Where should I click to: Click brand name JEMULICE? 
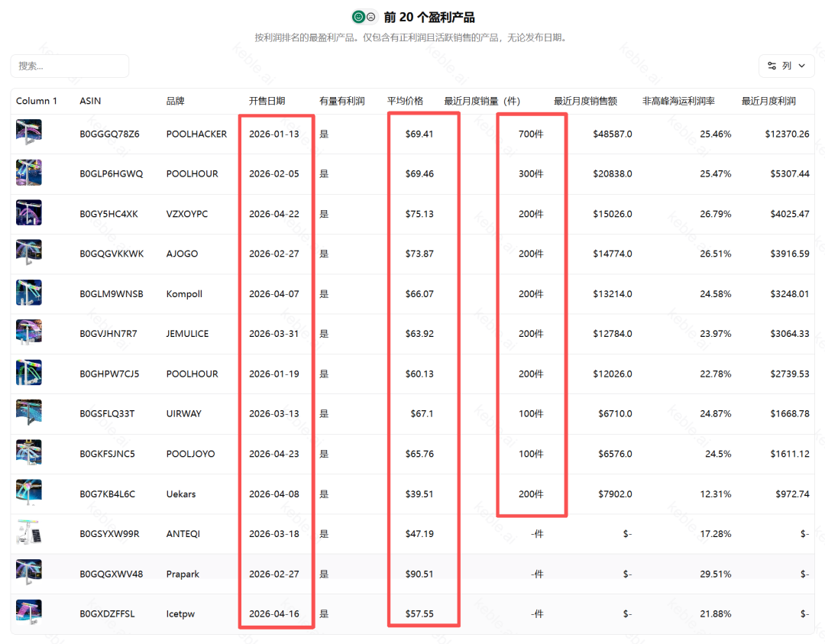[187, 334]
